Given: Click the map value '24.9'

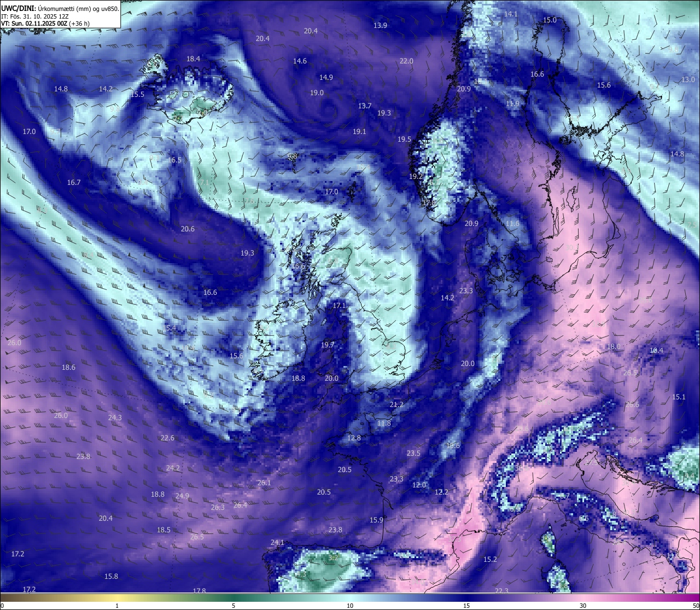Looking at the screenshot, I should 182,496.
